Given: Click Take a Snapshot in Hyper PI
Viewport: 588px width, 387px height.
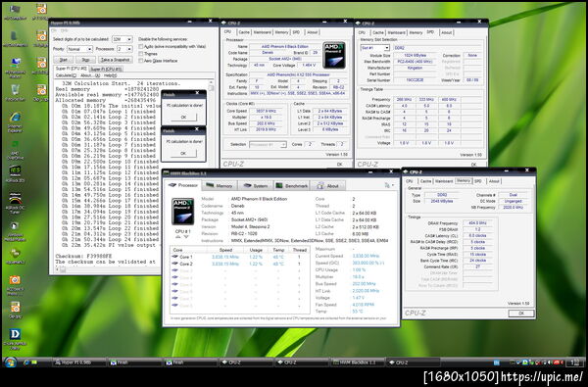Looking at the screenshot, I should [x=116, y=60].
